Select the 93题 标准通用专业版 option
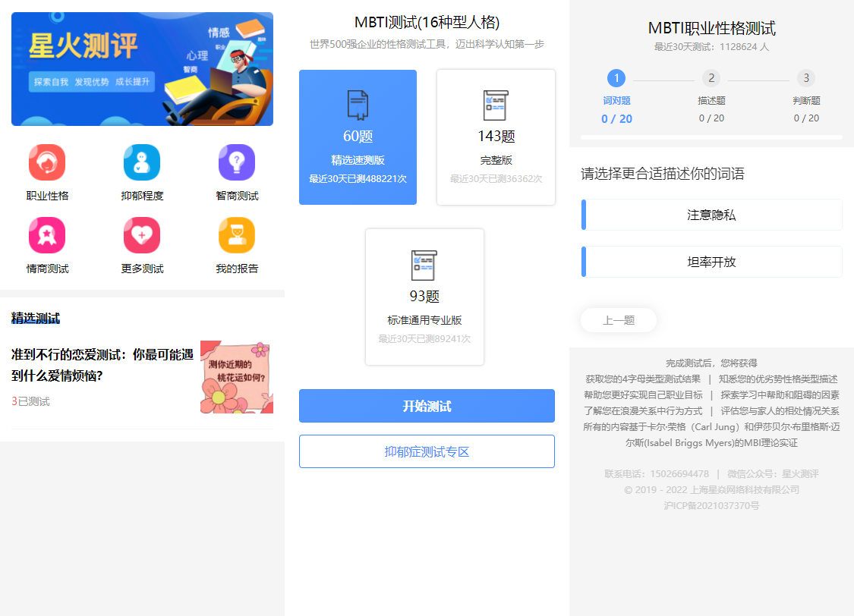The image size is (854, 616). click(x=424, y=297)
